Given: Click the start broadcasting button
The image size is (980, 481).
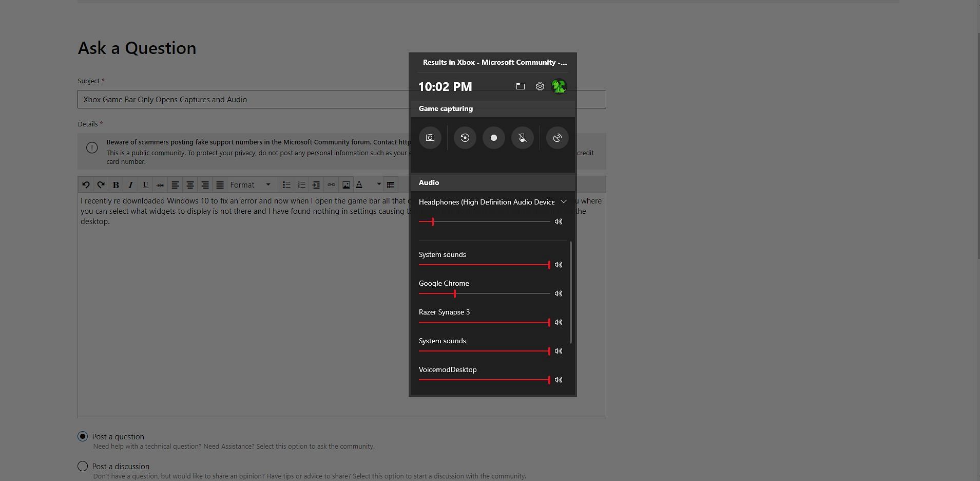Looking at the screenshot, I should 557,138.
